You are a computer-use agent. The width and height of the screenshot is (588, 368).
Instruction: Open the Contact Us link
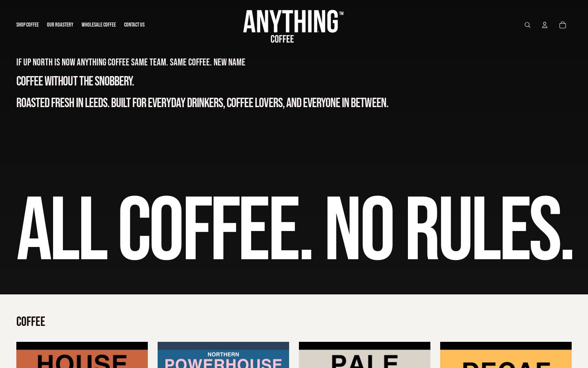(134, 25)
